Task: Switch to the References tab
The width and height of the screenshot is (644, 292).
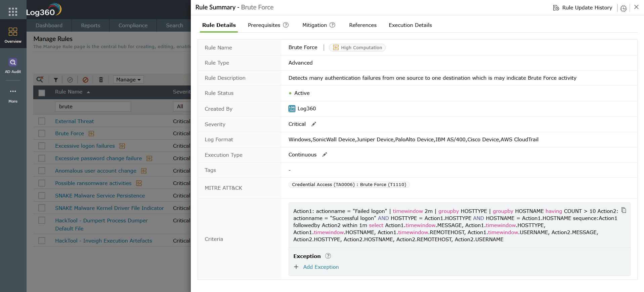Action: coord(363,25)
